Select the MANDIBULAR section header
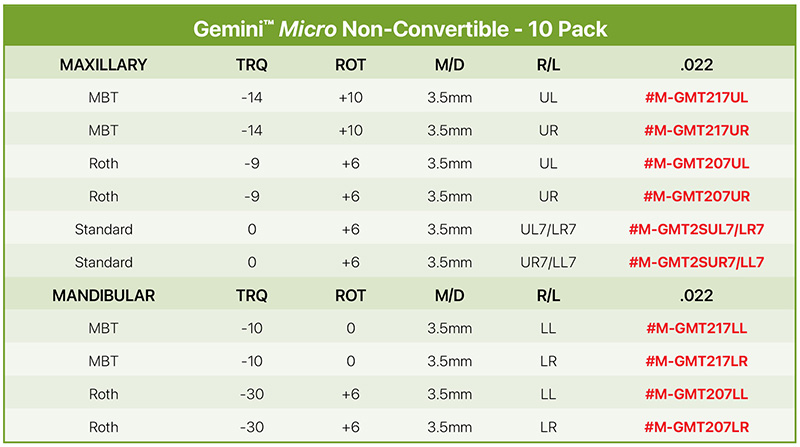Screen dimensions: 800x447 coord(103,295)
